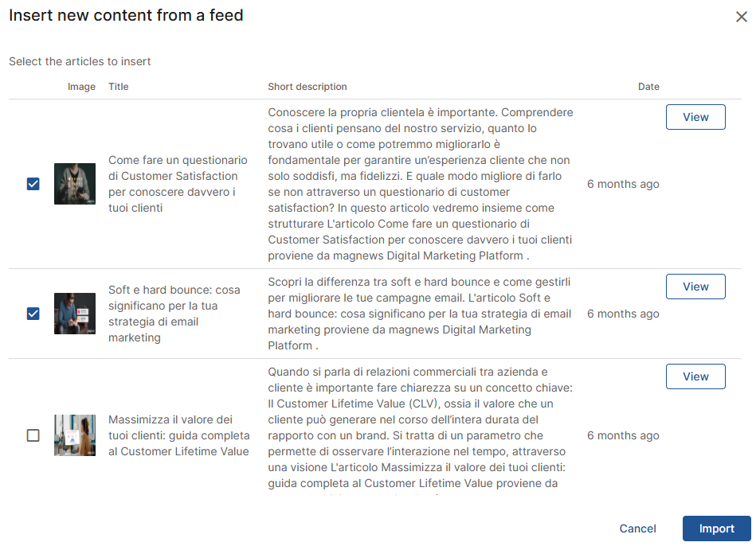Uncheck the Customer Satisfaction questionnaire article
The width and height of the screenshot is (756, 546).
pos(33,184)
